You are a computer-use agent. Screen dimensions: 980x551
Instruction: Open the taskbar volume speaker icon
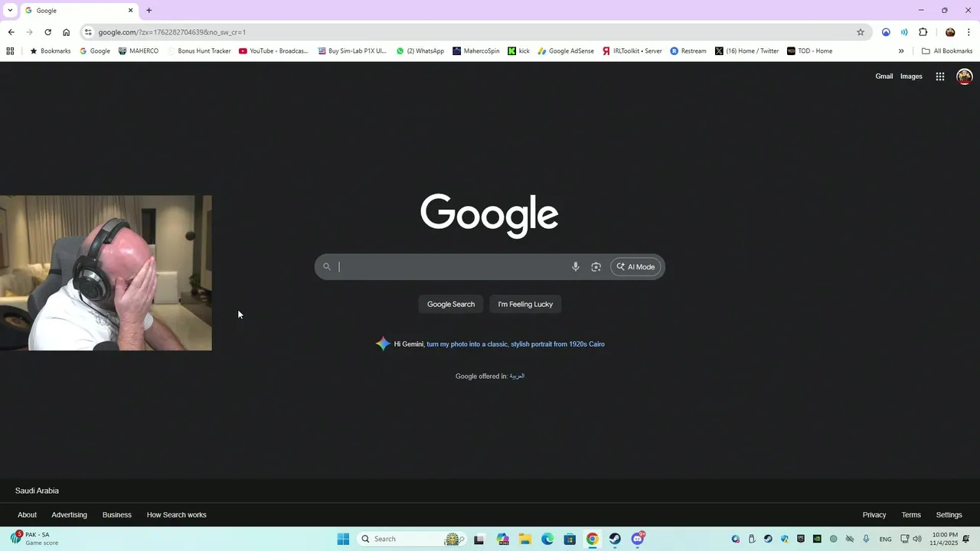click(917, 540)
